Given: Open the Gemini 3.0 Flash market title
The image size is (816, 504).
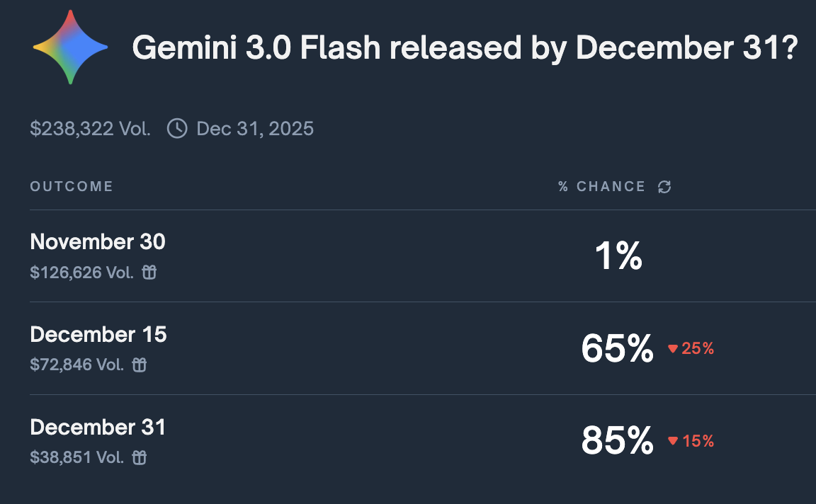Looking at the screenshot, I should coord(465,48).
